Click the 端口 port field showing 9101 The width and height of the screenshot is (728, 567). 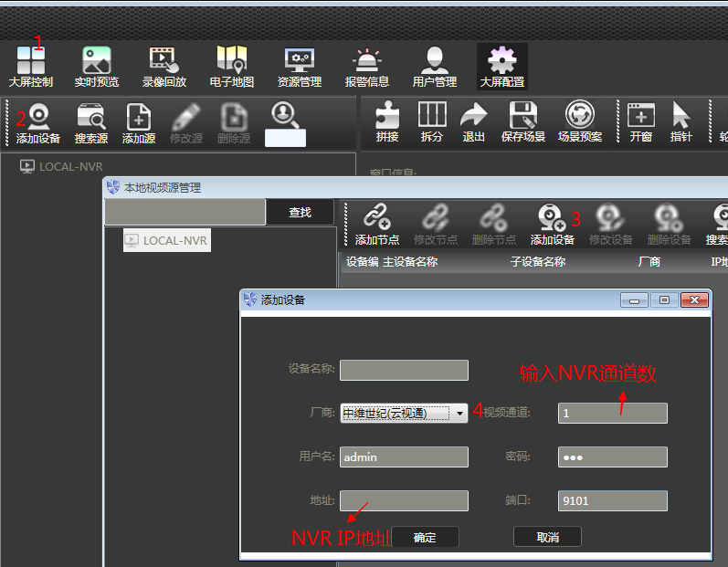[613, 500]
